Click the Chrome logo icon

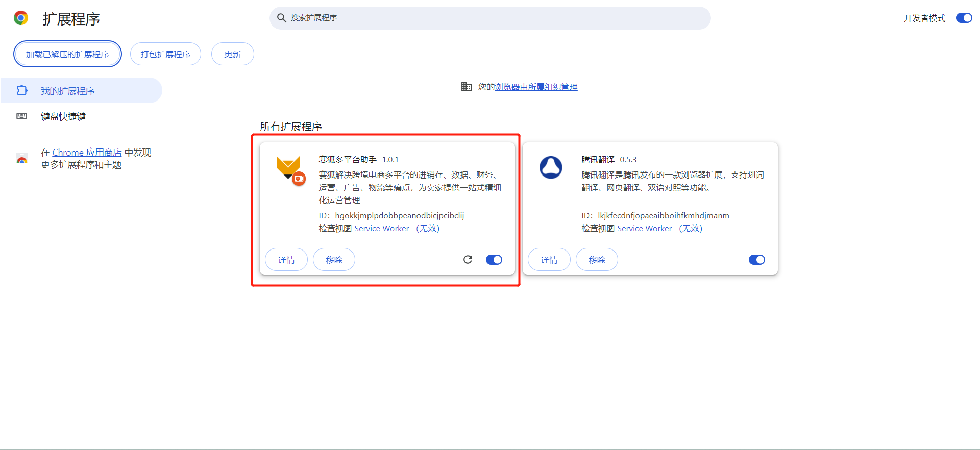[21, 18]
